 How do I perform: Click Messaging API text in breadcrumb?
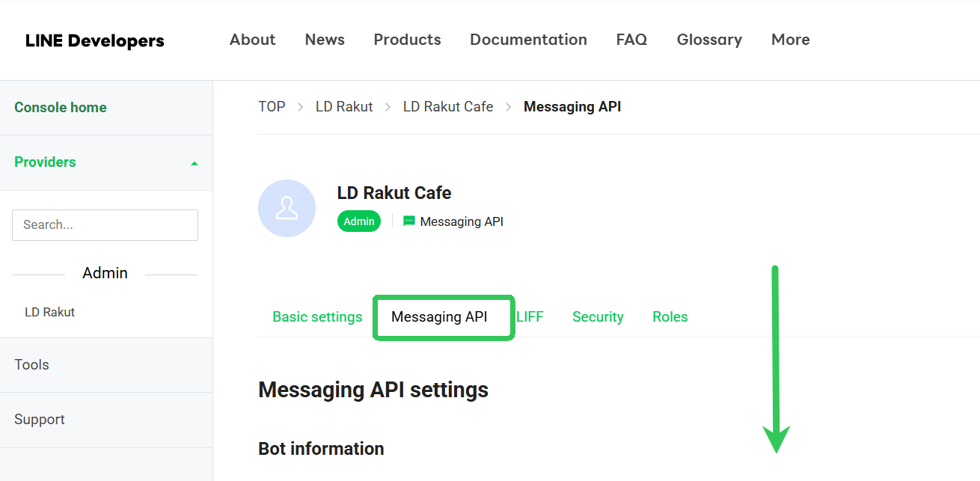(572, 106)
